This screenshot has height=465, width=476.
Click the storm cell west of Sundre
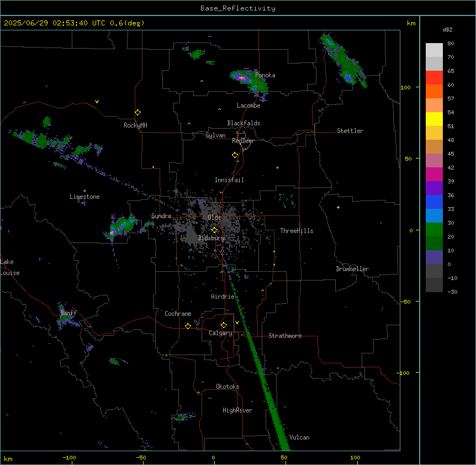tap(120, 227)
